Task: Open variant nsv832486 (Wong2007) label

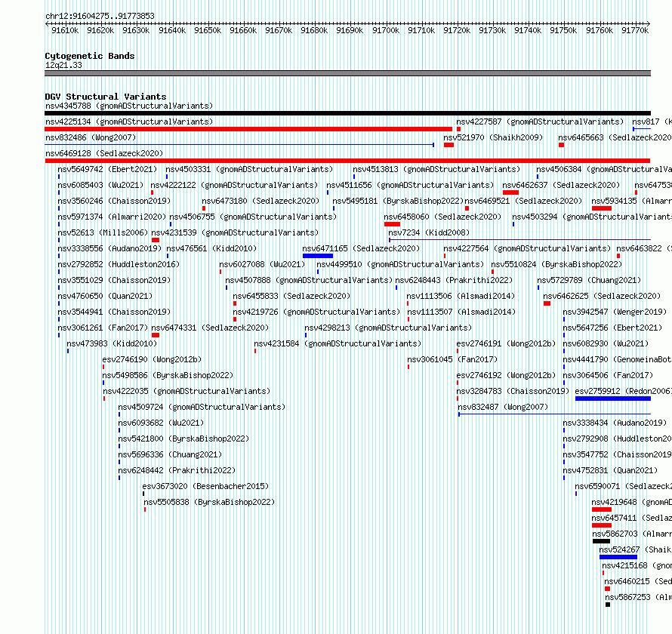Action: [x=91, y=137]
